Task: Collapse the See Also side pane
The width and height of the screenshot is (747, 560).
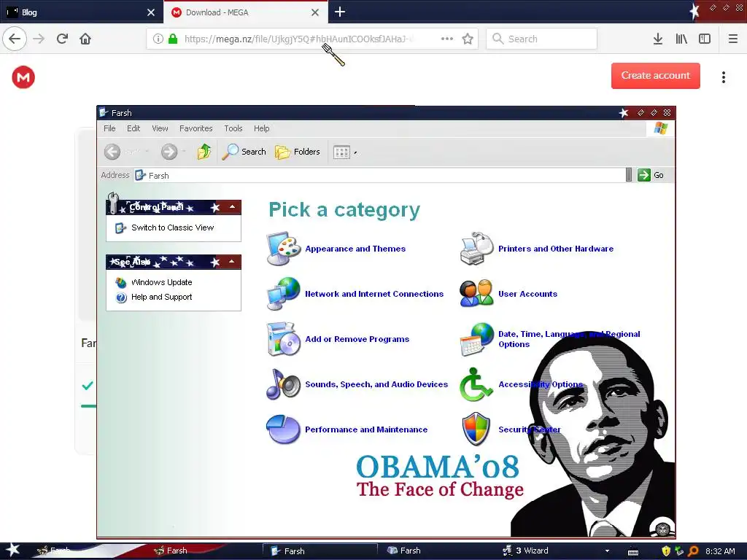Action: point(231,262)
